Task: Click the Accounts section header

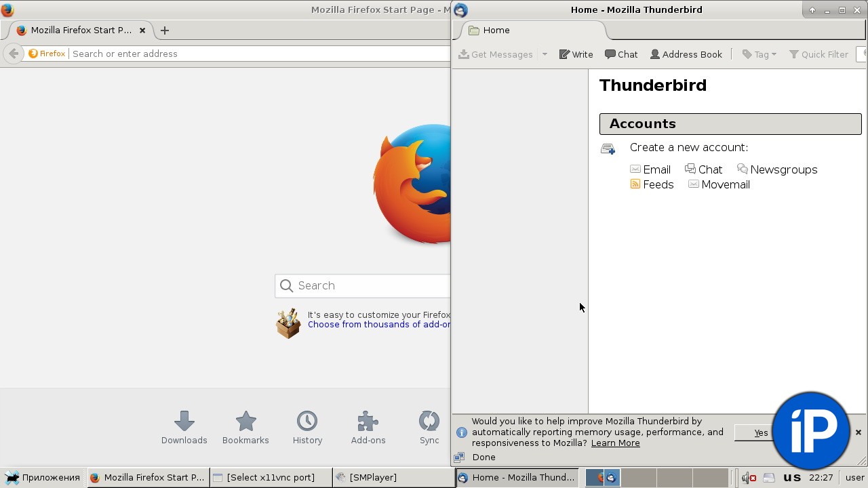Action: pyautogui.click(x=730, y=124)
